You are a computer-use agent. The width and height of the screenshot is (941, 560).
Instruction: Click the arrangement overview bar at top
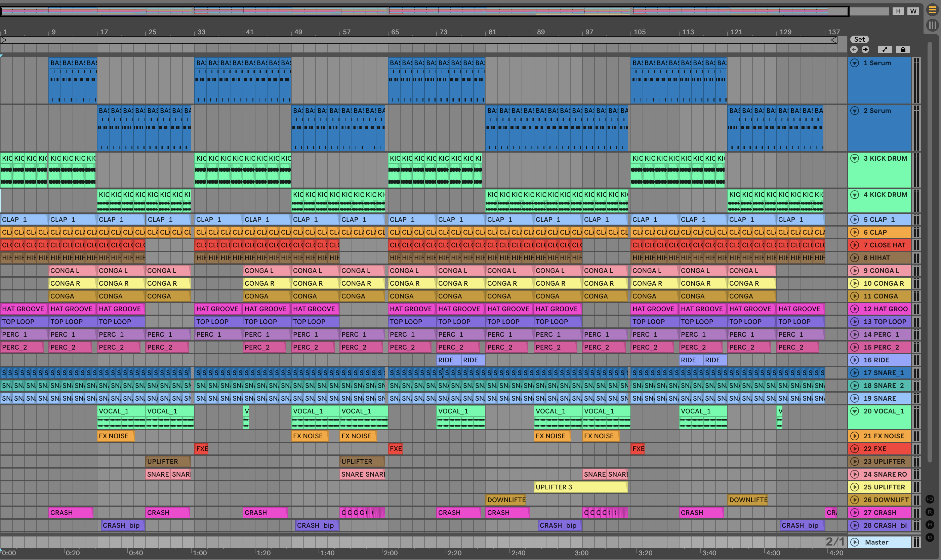424,11
